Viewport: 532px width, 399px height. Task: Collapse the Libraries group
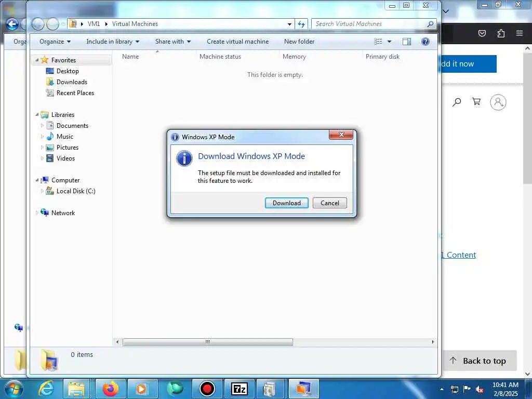coord(37,115)
